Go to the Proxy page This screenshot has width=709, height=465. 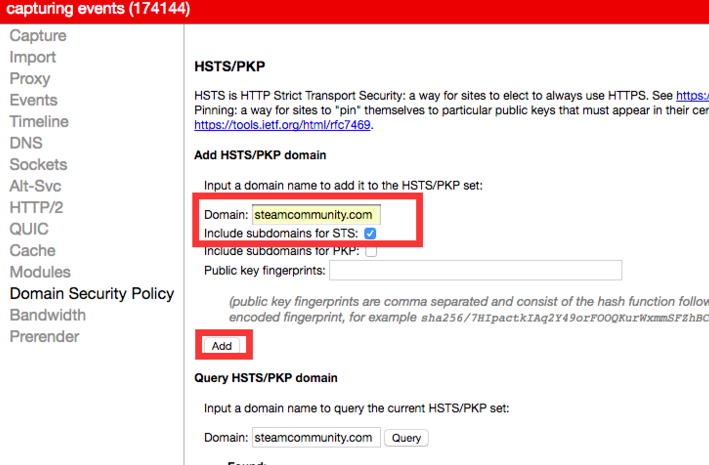click(30, 79)
